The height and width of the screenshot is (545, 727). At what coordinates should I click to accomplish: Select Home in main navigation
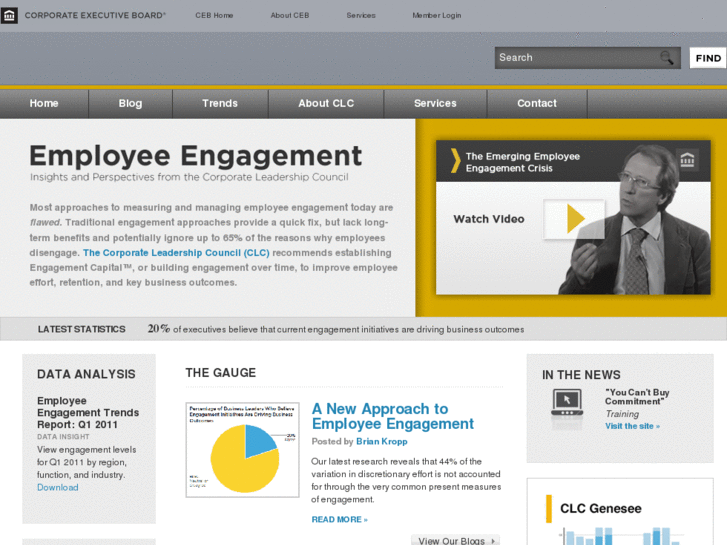pyautogui.click(x=44, y=103)
